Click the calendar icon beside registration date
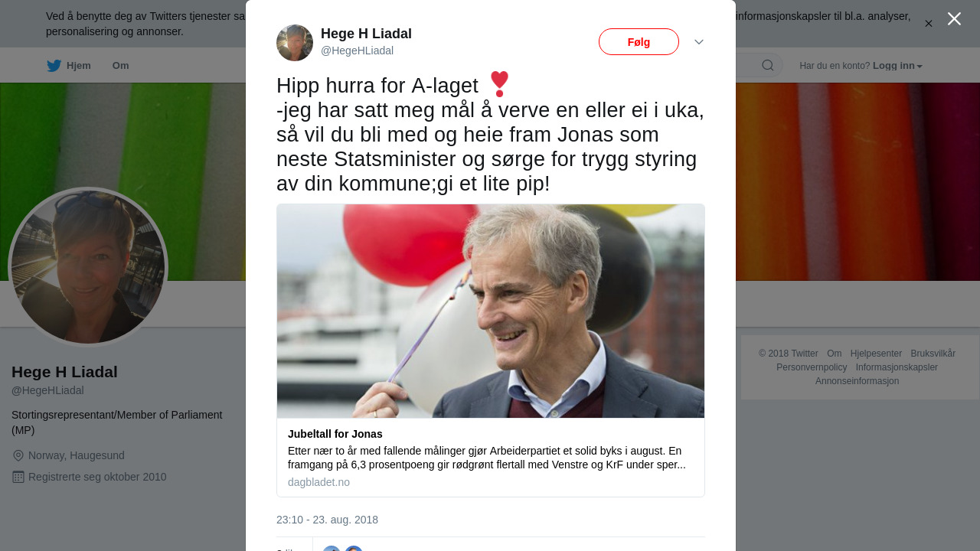Screen dimensions: 980x551 pos(18,477)
